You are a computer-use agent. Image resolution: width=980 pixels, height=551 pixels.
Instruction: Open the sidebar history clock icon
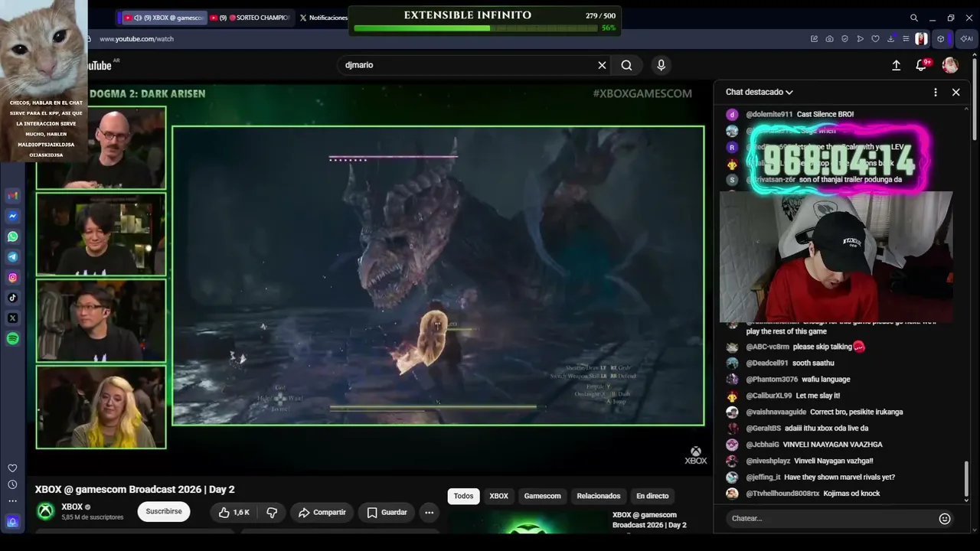click(12, 484)
